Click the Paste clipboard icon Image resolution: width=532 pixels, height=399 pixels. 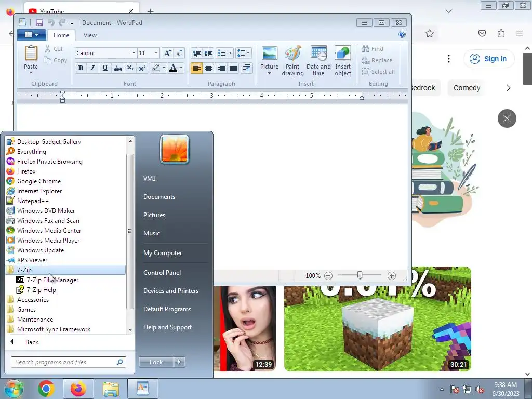(x=31, y=54)
